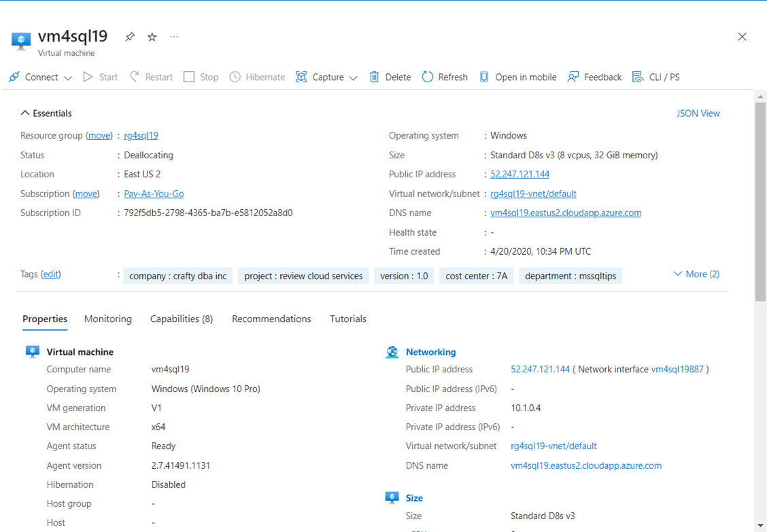This screenshot has width=767, height=532.
Task: Delete the virtual machine via trash icon
Action: (374, 77)
